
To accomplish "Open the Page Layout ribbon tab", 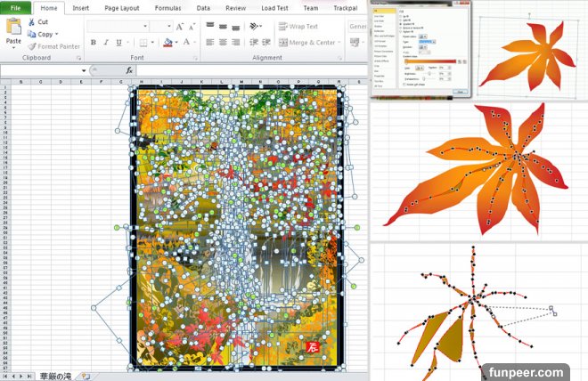I will [x=121, y=8].
